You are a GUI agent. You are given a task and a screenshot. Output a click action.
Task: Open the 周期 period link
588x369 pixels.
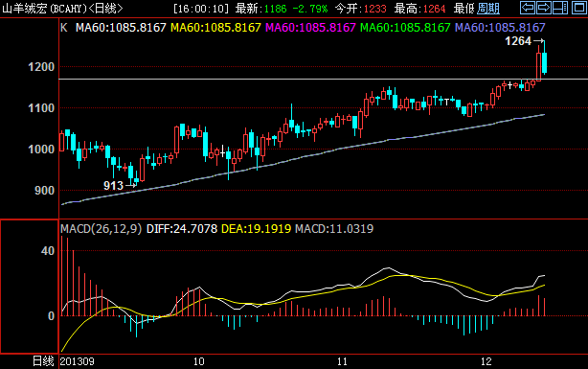point(487,9)
